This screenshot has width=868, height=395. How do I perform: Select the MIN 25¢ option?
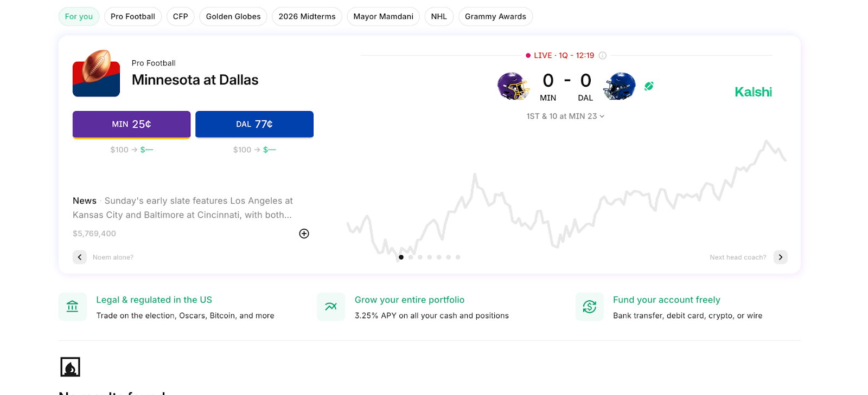coord(131,124)
